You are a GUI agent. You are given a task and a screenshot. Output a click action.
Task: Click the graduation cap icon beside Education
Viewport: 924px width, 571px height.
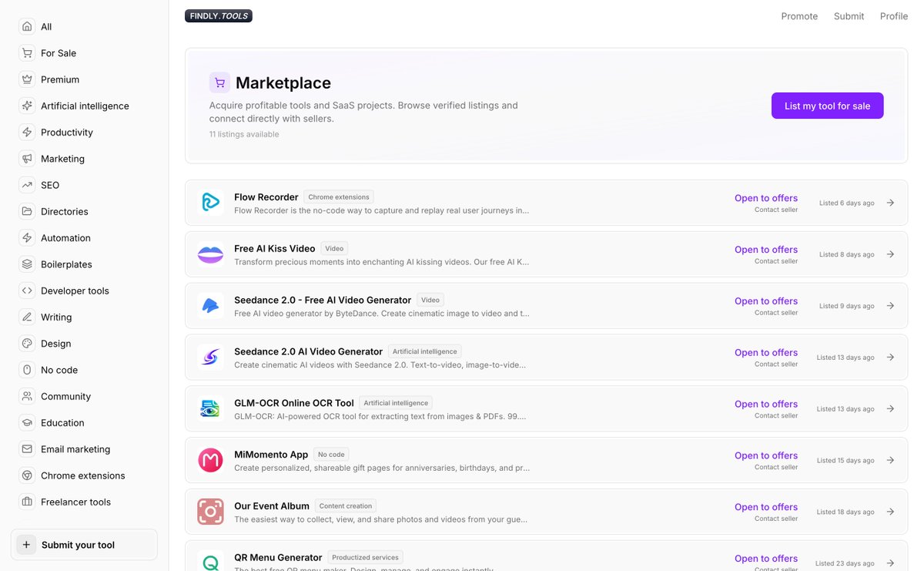27,422
